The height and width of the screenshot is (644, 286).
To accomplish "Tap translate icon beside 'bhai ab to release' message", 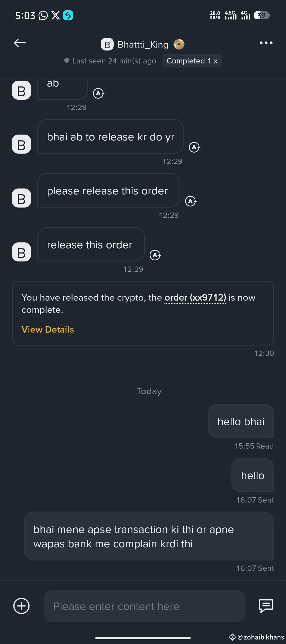I will 194,147.
